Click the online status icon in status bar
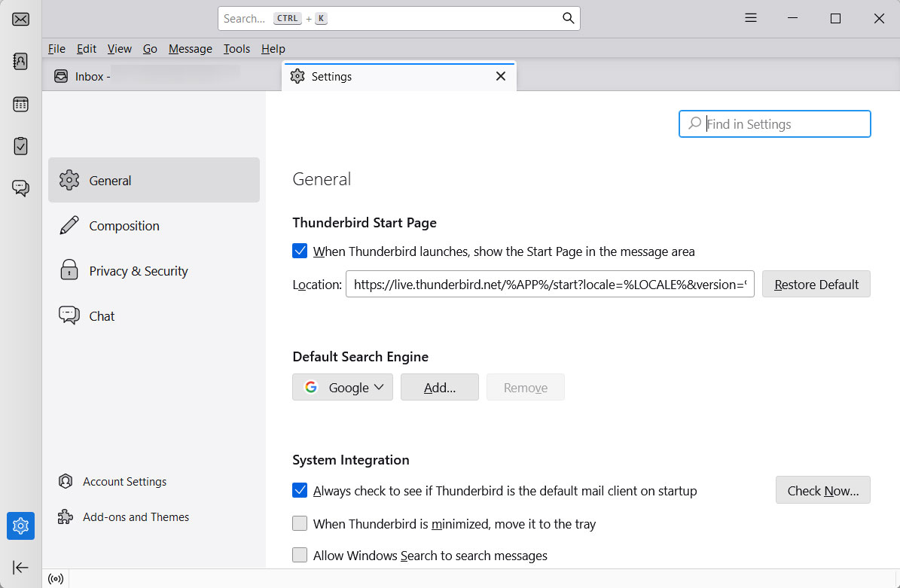Screen dimensions: 900x588 56,579
